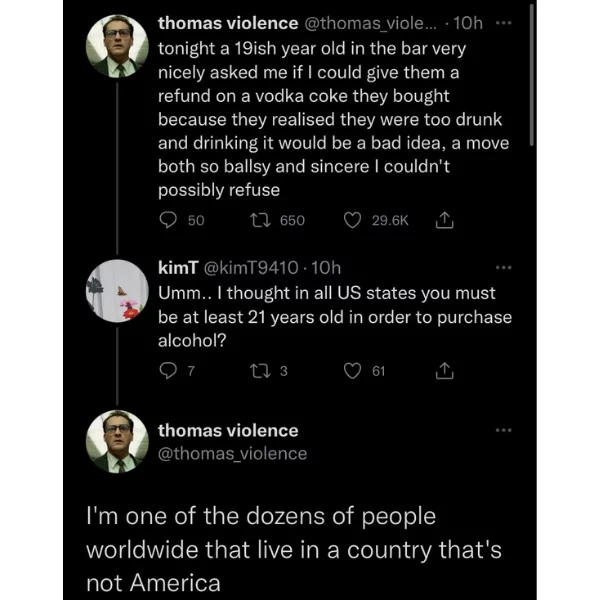
Task: Reply to kimT's tweet
Action: (x=169, y=372)
